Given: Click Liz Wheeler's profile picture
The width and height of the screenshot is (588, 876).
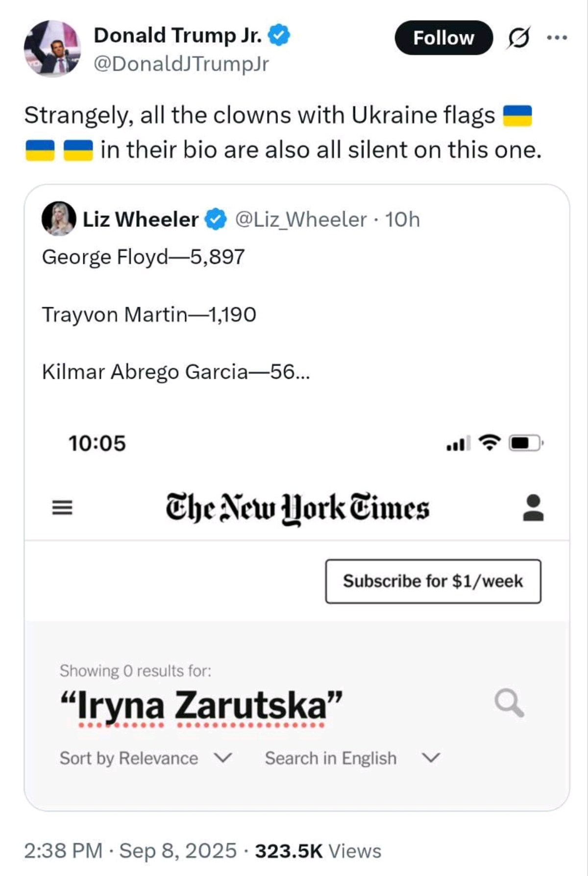Looking at the screenshot, I should [59, 219].
